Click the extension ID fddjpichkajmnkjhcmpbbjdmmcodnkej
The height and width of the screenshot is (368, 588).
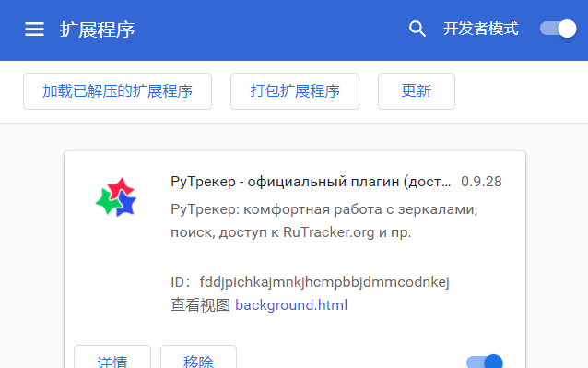point(324,282)
